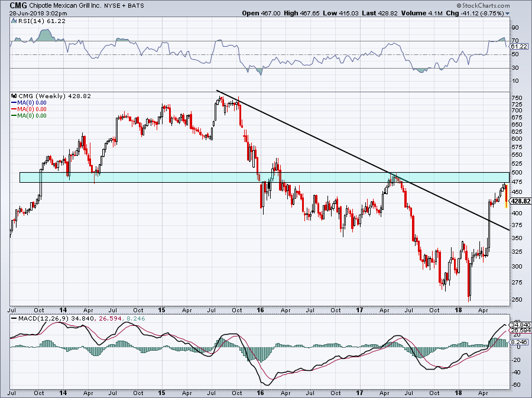Click the High 467.65 value

301,13
